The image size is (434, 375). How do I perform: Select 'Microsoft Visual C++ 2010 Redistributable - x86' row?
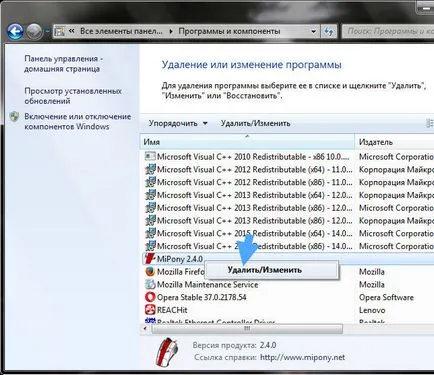288,156
